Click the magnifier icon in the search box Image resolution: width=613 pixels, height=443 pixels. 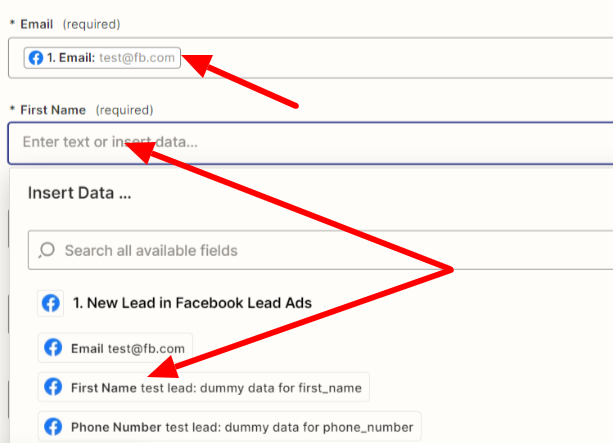[x=47, y=250]
